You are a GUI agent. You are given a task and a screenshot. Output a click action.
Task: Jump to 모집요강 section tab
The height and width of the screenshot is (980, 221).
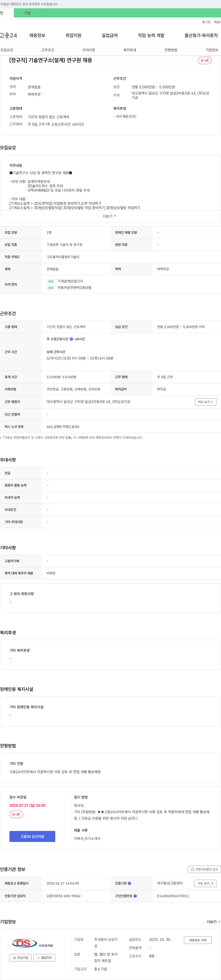pos(6,50)
